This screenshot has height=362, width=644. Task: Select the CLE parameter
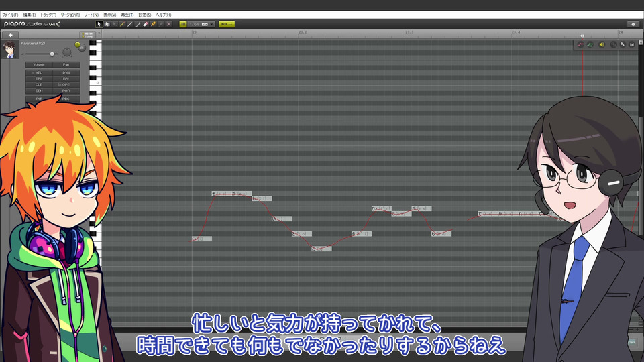click(x=39, y=84)
